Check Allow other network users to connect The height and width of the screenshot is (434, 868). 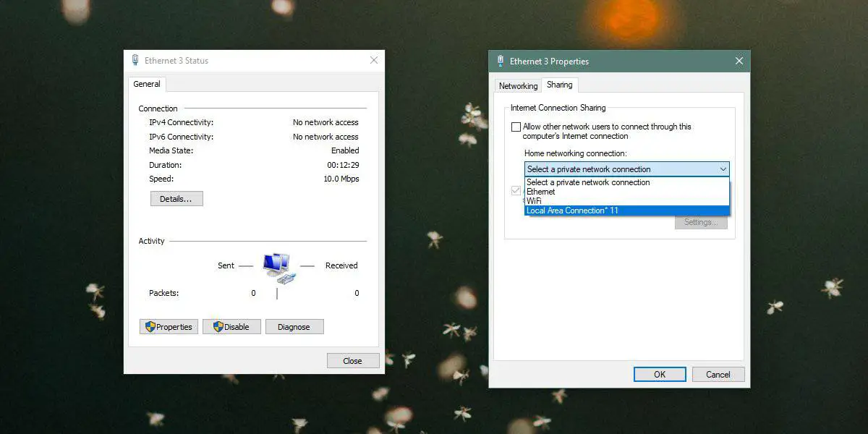516,127
